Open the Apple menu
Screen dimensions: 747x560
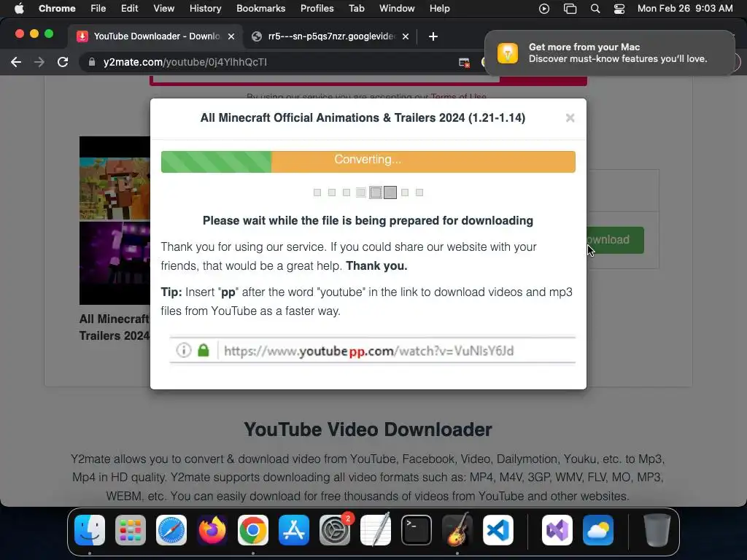[19, 9]
